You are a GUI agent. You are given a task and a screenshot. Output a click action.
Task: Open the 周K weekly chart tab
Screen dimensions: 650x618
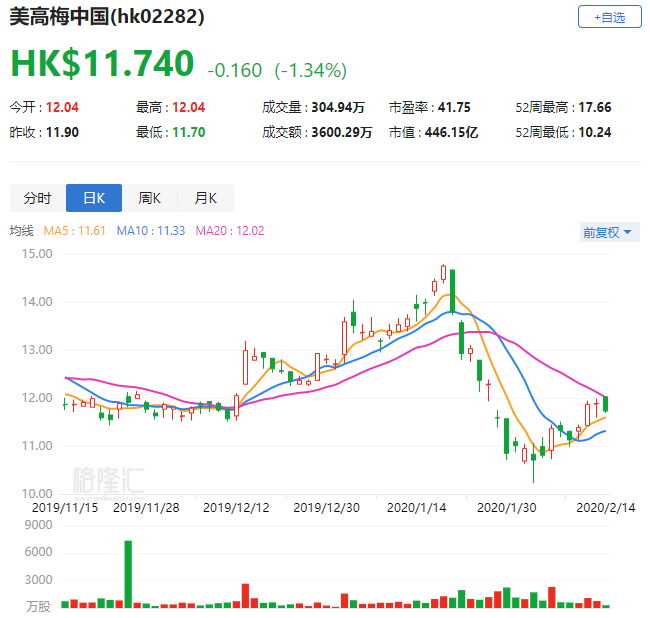(x=150, y=198)
